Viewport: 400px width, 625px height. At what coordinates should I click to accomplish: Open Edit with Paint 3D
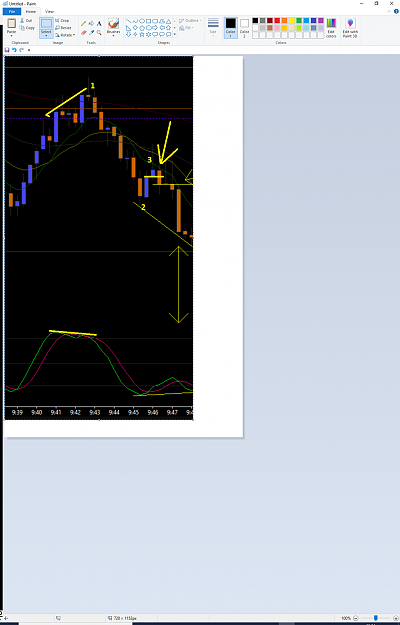(350, 28)
